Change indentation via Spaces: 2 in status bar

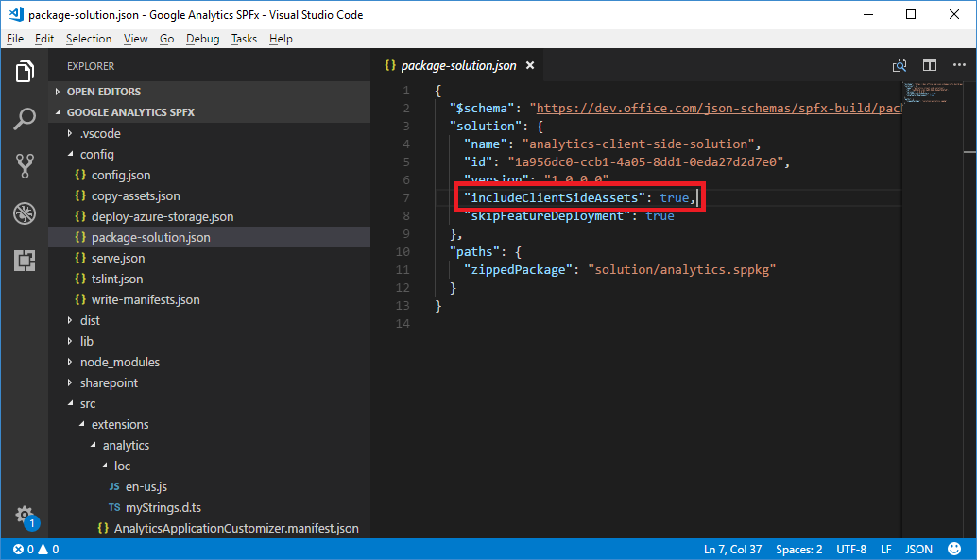(x=799, y=549)
